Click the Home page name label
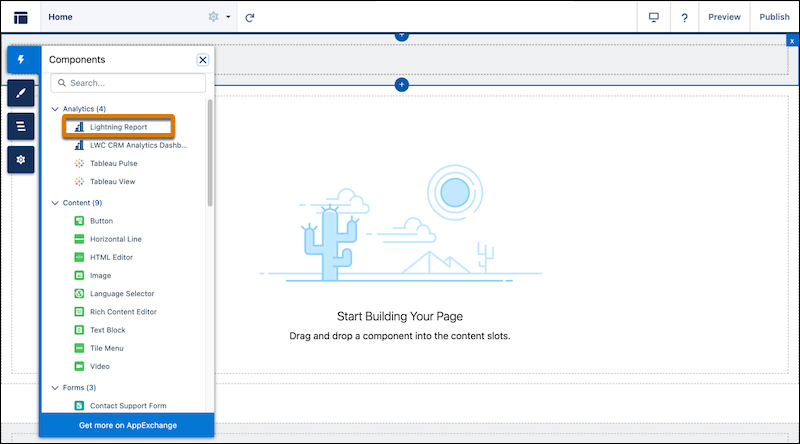 point(60,17)
